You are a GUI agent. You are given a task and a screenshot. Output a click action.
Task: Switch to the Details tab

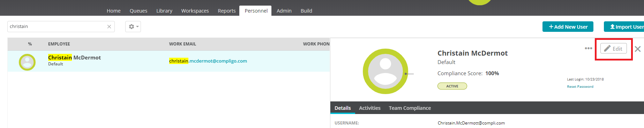[343, 108]
